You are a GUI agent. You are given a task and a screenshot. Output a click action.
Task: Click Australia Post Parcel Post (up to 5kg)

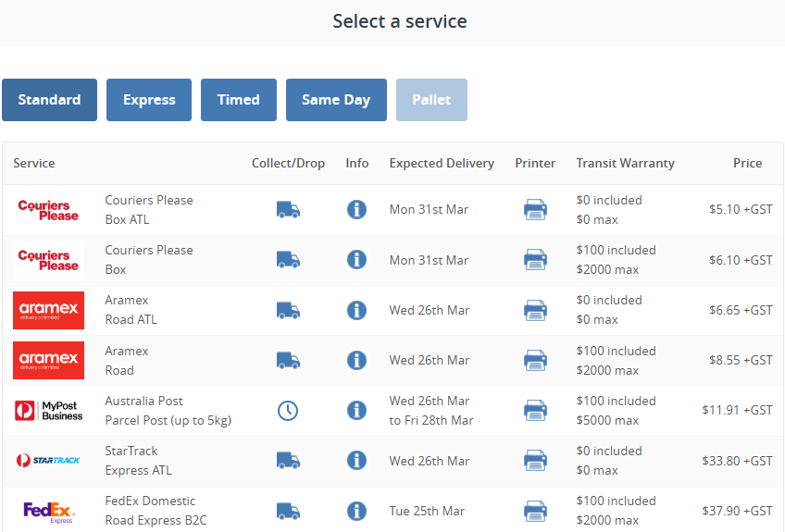pos(168,411)
